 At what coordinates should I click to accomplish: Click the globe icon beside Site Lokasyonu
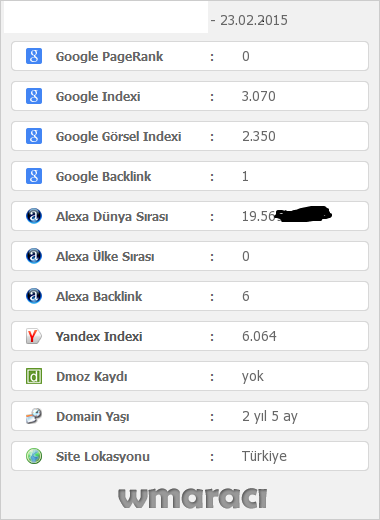(34, 456)
